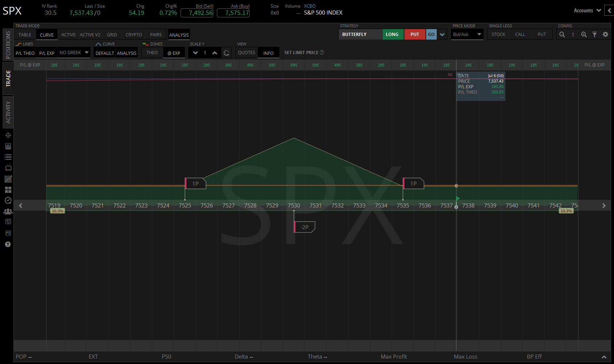
Task: Open the ACTIVITY vertical tab
Action: [x=8, y=112]
